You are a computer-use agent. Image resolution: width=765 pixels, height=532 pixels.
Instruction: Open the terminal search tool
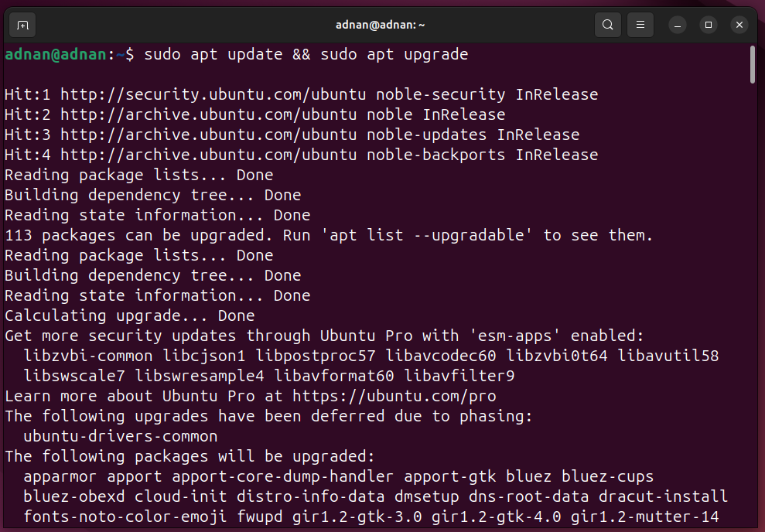[607, 25]
